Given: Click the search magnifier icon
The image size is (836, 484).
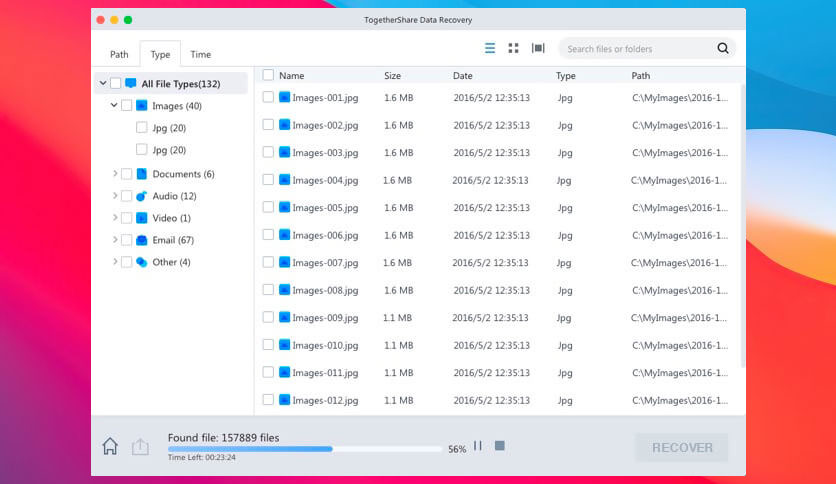Looking at the screenshot, I should click(x=722, y=49).
